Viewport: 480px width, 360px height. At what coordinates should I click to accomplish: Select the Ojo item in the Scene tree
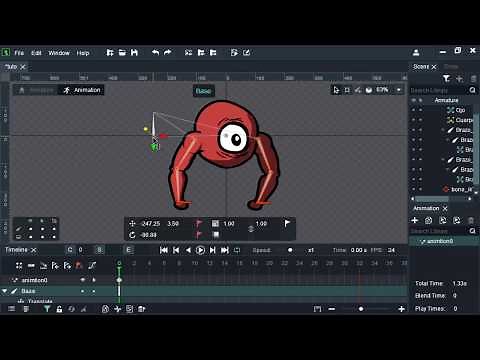pos(460,110)
